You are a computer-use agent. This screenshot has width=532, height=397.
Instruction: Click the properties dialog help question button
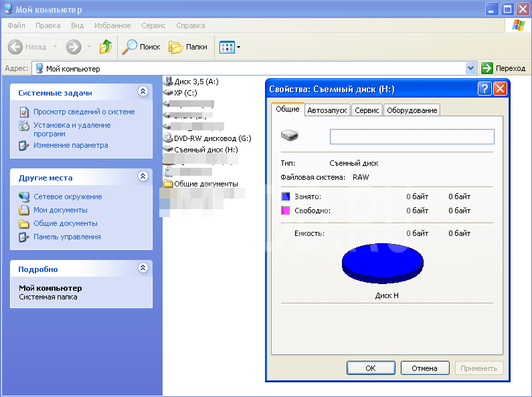[484, 89]
